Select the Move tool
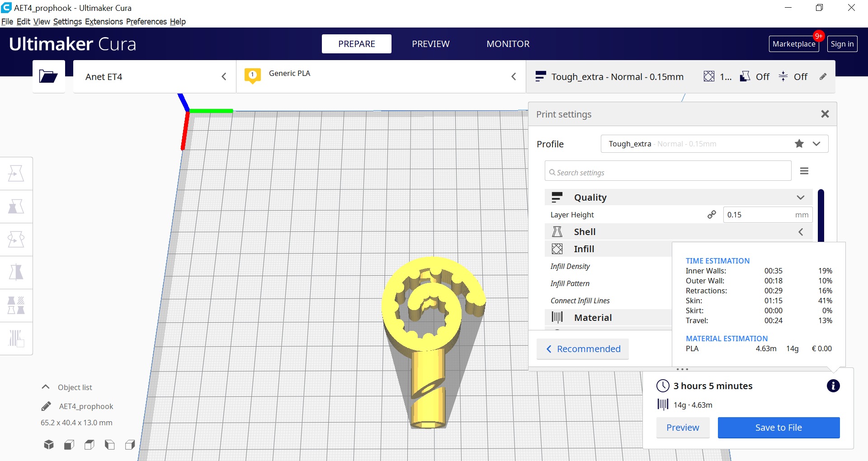Image resolution: width=868 pixels, height=461 pixels. (x=16, y=173)
